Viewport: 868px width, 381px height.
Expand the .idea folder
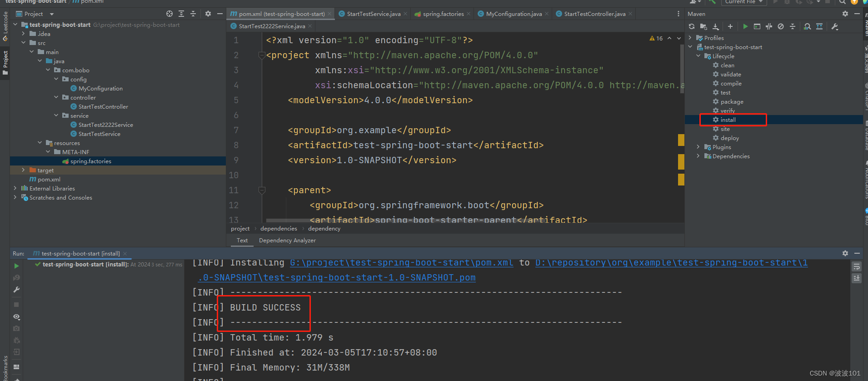pos(24,34)
